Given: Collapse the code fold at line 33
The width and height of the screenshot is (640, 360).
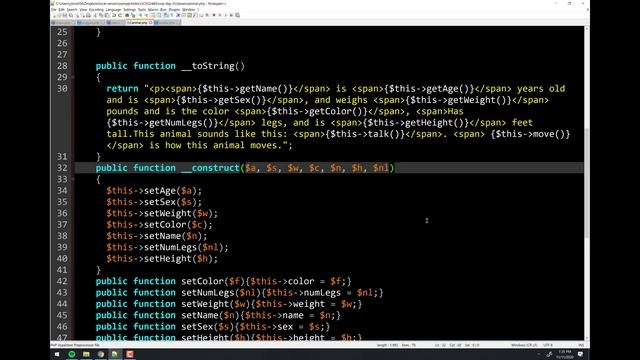Looking at the screenshot, I should [x=73, y=179].
